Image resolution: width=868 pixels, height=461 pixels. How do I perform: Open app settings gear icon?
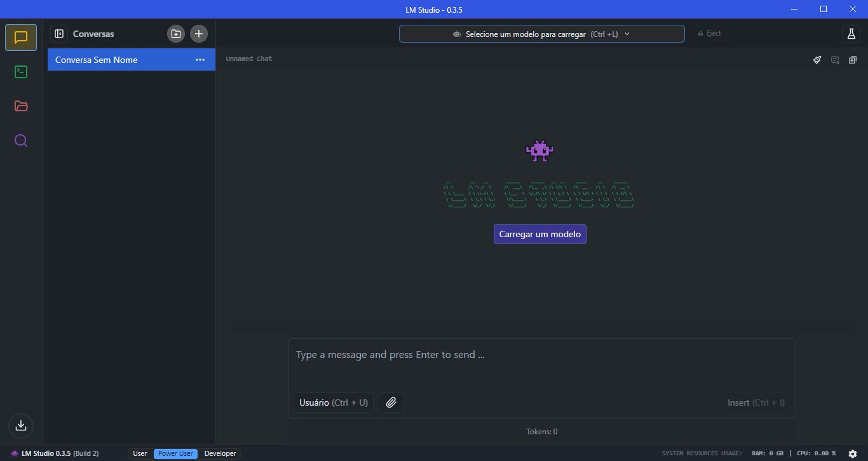coord(853,453)
